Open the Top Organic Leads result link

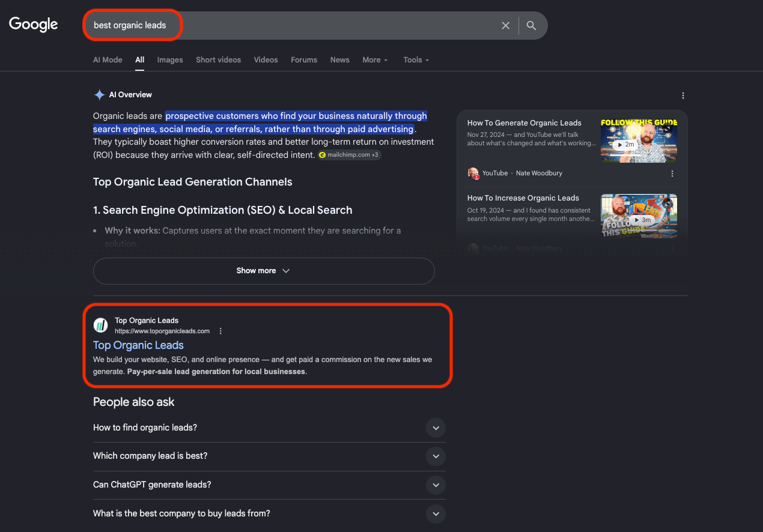point(138,345)
